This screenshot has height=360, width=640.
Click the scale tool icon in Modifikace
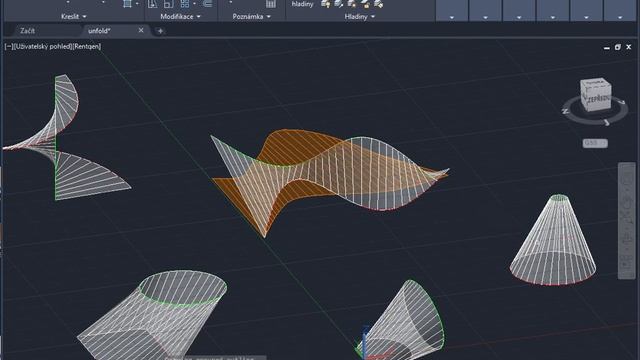169,4
